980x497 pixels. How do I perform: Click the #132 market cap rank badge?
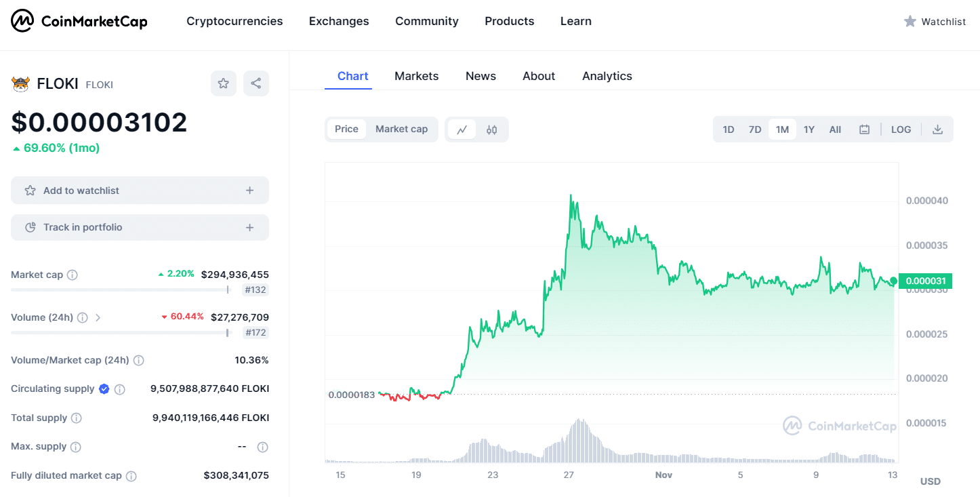tap(256, 290)
